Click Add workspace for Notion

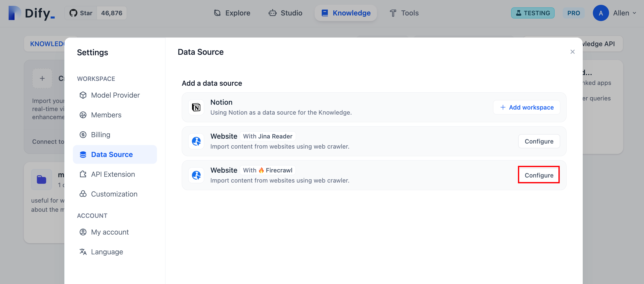pyautogui.click(x=527, y=107)
